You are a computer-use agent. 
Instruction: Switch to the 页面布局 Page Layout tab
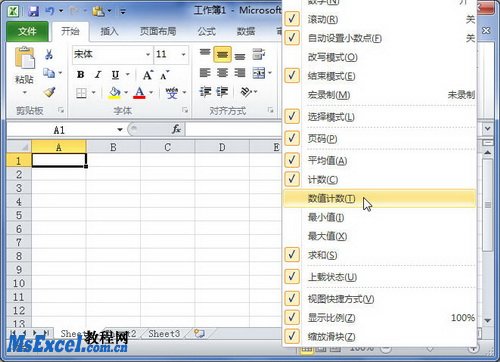[x=158, y=32]
